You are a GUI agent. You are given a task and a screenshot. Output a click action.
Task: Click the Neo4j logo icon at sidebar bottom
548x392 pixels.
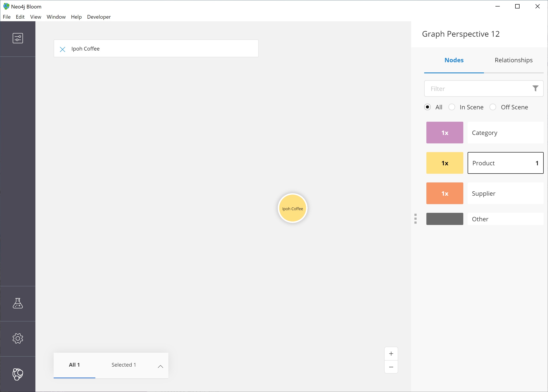tap(18, 374)
